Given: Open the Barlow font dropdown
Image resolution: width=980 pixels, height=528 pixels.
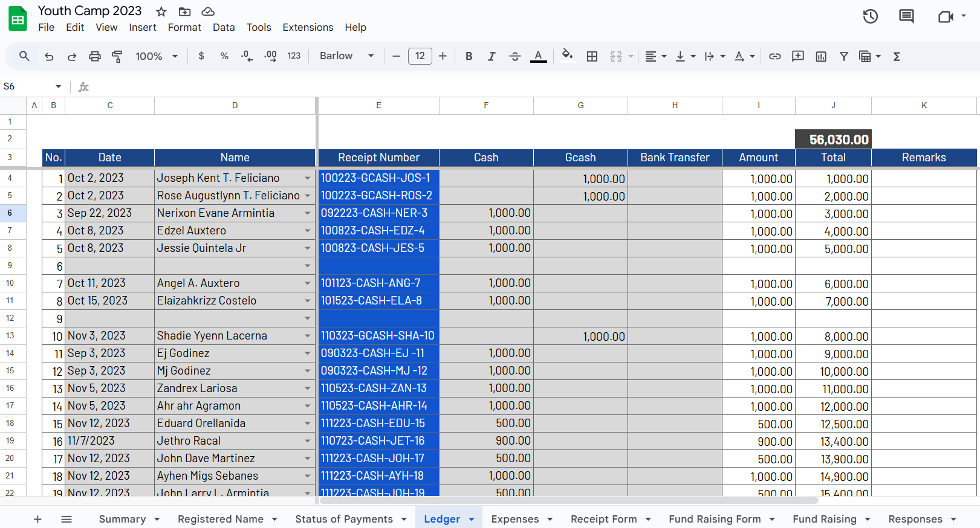Looking at the screenshot, I should (x=346, y=56).
